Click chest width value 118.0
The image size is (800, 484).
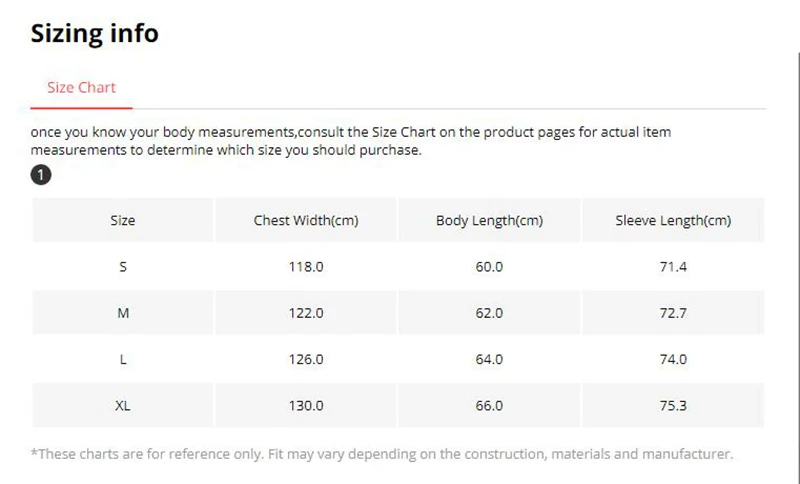305,267
